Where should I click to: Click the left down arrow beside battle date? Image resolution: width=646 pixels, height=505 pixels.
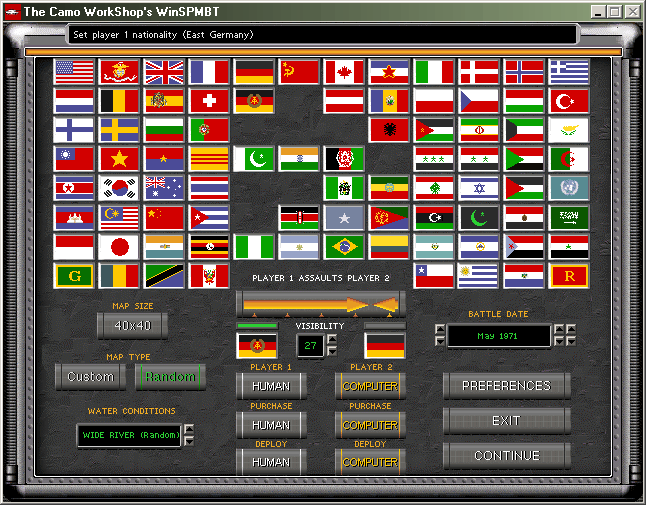tap(440, 341)
